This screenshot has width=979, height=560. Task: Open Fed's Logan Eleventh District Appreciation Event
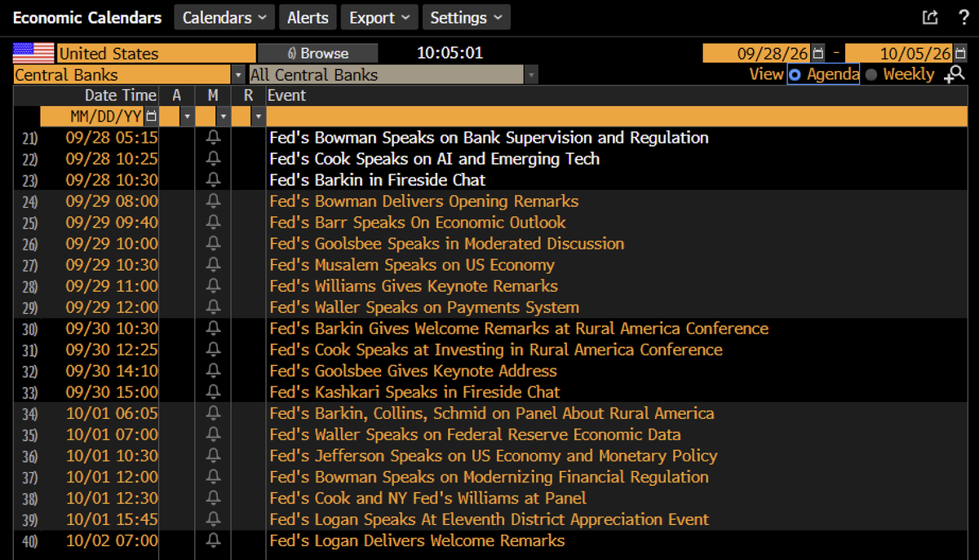489,519
